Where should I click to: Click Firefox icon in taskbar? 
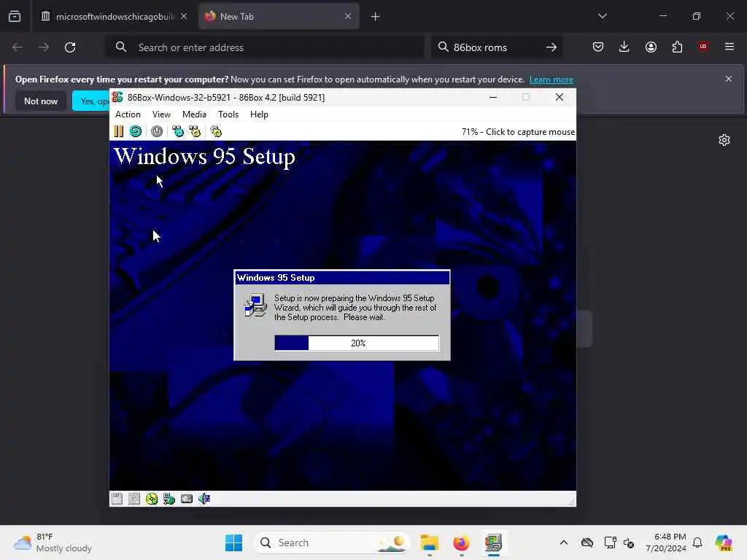(x=461, y=542)
